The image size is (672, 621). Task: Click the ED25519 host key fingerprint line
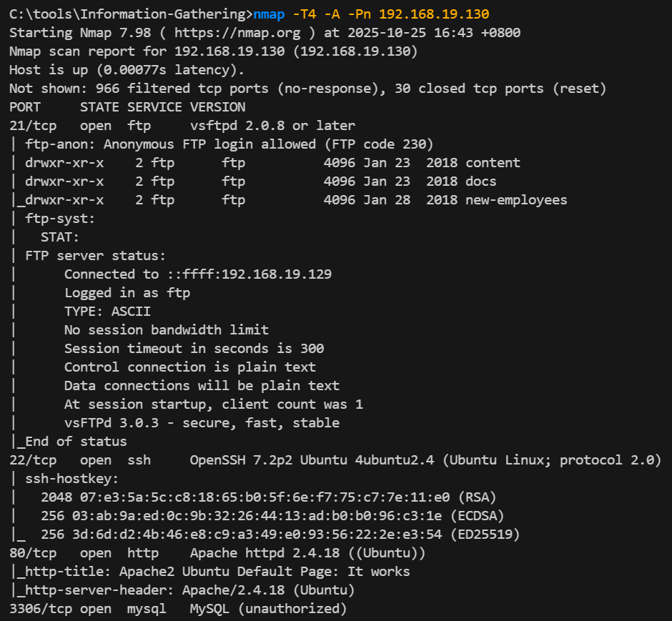point(280,535)
